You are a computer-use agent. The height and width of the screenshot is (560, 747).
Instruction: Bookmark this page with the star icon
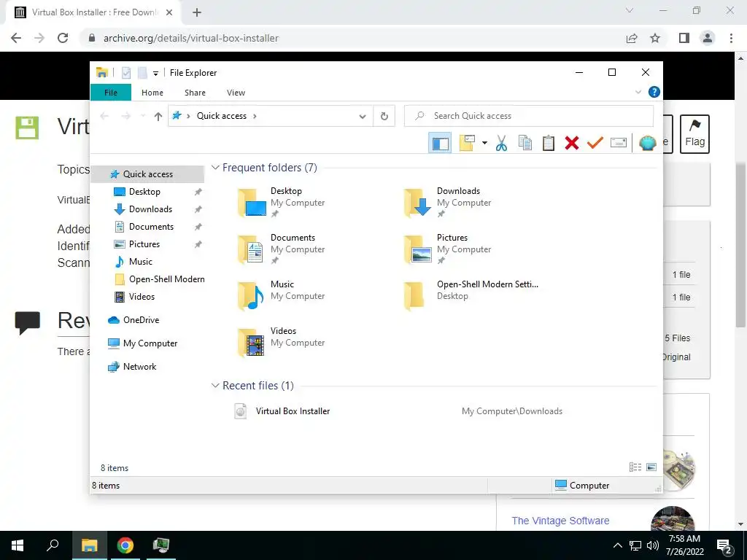click(656, 38)
